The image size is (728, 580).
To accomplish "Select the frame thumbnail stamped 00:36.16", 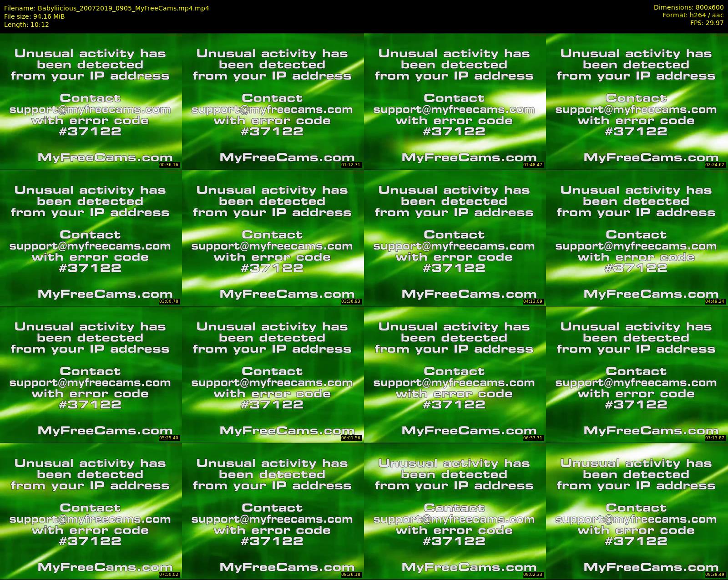I will [x=90, y=101].
